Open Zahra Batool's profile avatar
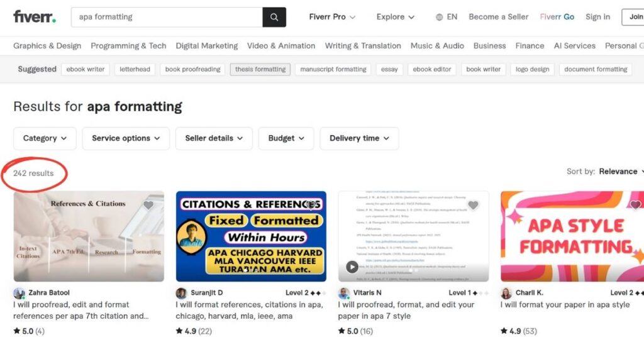The height and width of the screenshot is (337, 644). [19, 293]
